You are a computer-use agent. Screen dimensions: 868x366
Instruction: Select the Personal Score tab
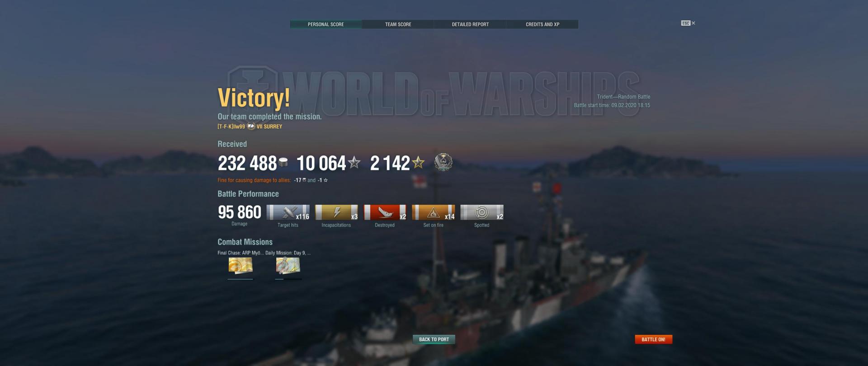[325, 24]
